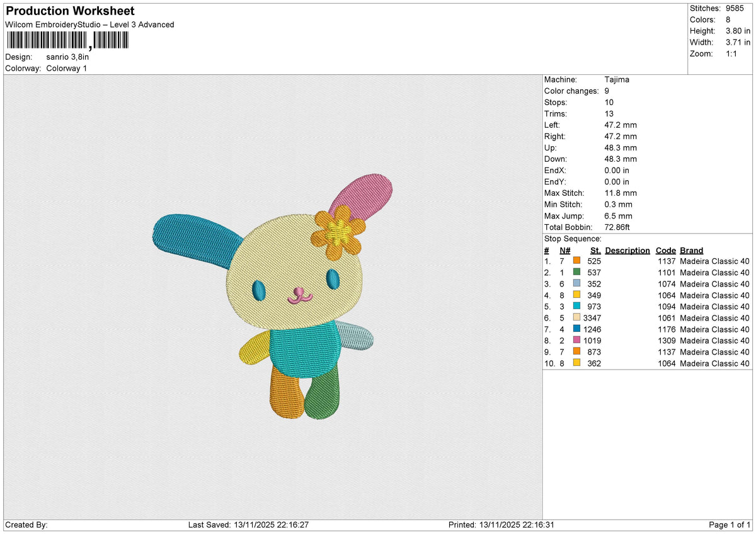The height and width of the screenshot is (534, 756).
Task: Click thread code '1094' in row 5
Action: 667,306
